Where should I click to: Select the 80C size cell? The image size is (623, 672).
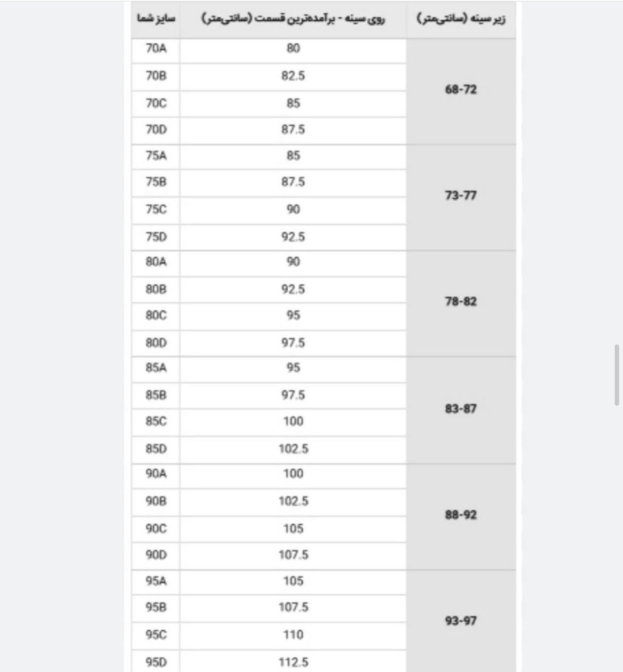[156, 316]
